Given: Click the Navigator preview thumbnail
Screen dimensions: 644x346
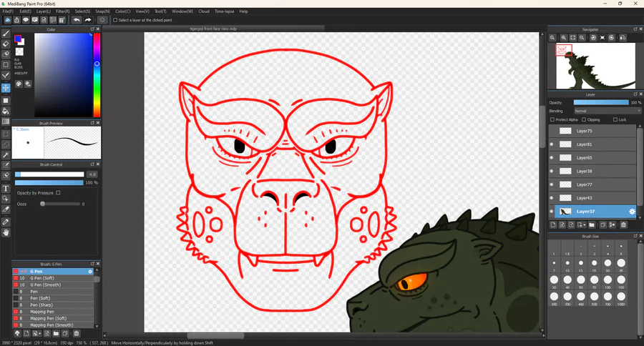Looking at the screenshot, I should coord(595,66).
